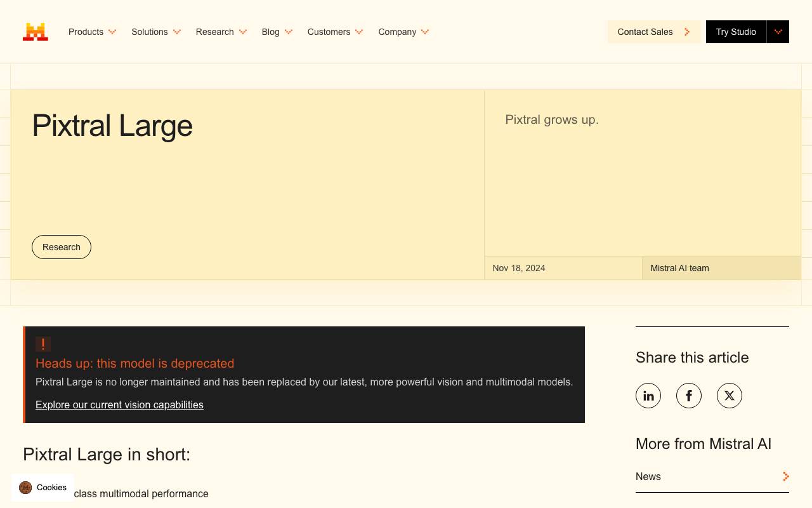Viewport: 812px width, 508px height.
Task: Click the Share this article heading
Action: coord(692,358)
